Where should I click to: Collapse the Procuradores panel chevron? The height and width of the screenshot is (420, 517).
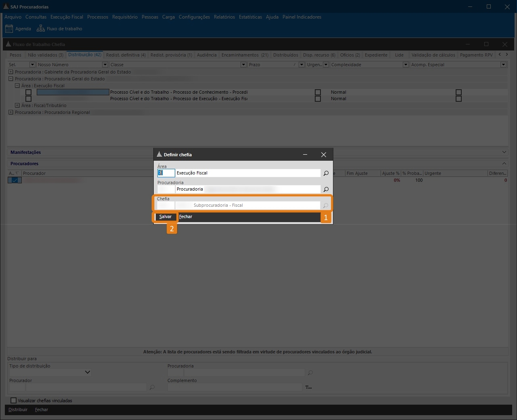point(504,164)
